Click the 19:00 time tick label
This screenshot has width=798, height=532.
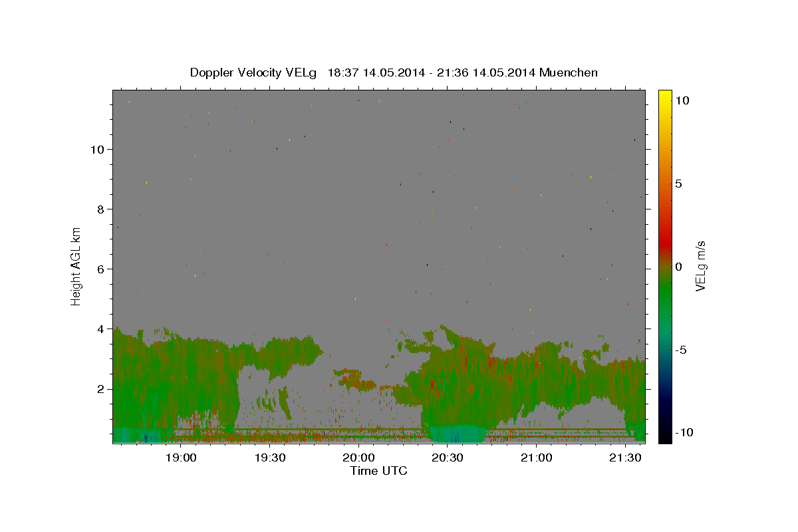tap(180, 458)
